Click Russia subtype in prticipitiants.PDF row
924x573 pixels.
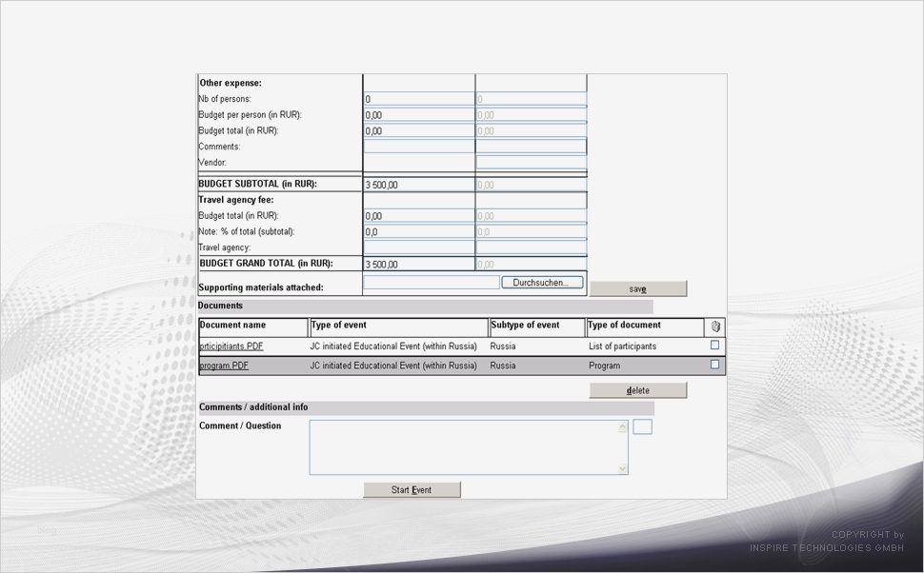pyautogui.click(x=503, y=346)
